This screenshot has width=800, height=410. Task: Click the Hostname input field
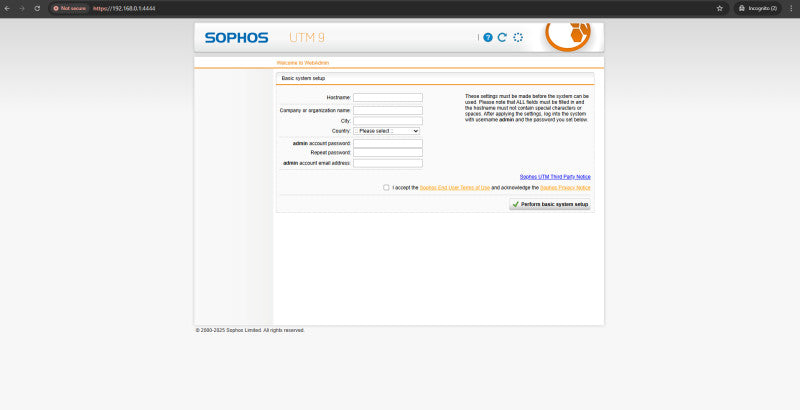click(388, 97)
